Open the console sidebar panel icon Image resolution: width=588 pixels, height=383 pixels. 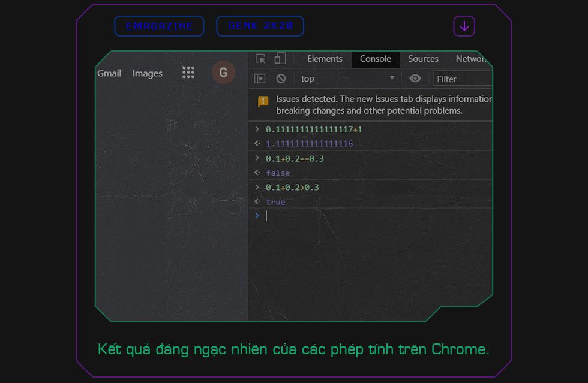point(260,79)
